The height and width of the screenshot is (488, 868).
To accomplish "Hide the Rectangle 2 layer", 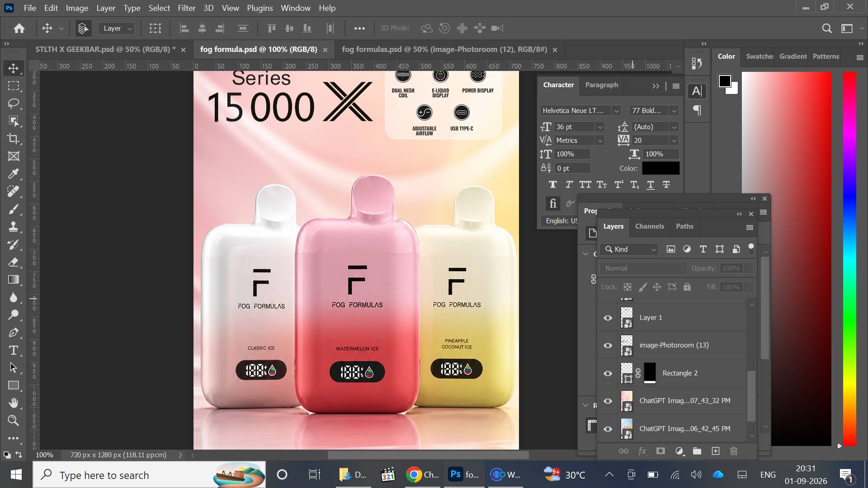I will pos(608,373).
